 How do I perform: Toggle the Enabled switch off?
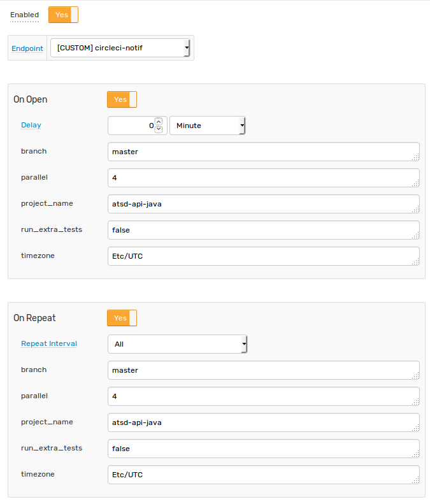coord(63,15)
